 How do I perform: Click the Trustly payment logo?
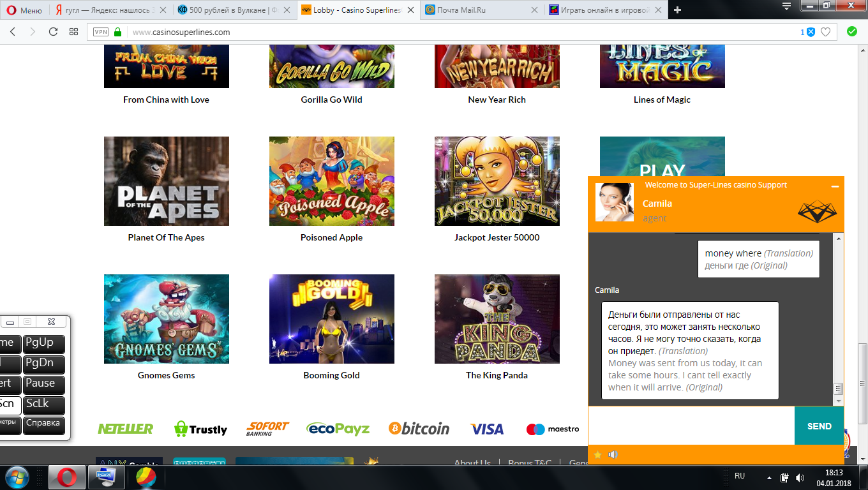(200, 429)
